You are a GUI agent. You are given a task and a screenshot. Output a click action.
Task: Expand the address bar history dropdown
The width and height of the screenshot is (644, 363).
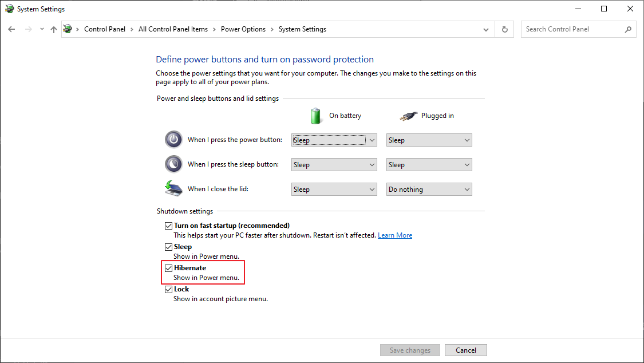(x=486, y=30)
